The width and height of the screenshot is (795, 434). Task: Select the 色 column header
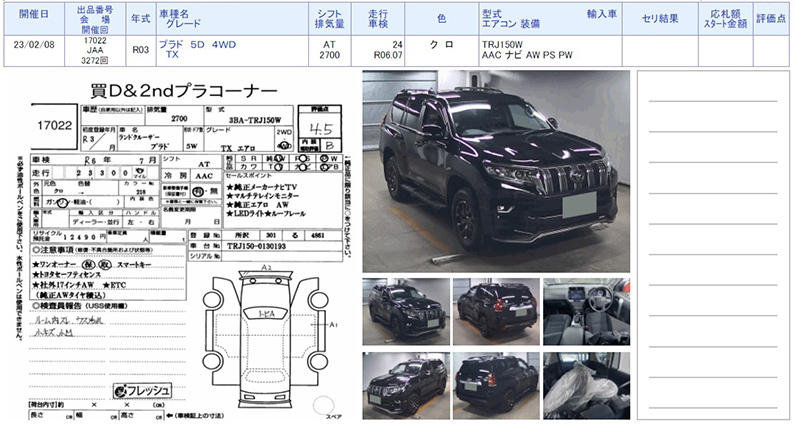point(442,19)
